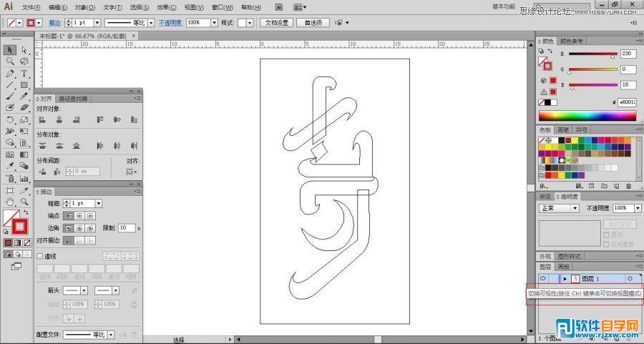This screenshot has height=344, width=644.
Task: Select the Column Graph tool
Action: (x=24, y=179)
